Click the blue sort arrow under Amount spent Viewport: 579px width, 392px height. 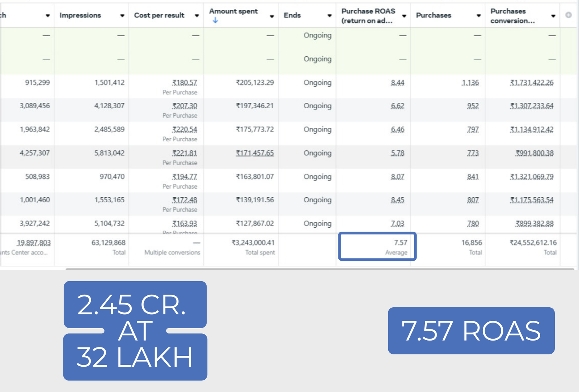tap(215, 20)
